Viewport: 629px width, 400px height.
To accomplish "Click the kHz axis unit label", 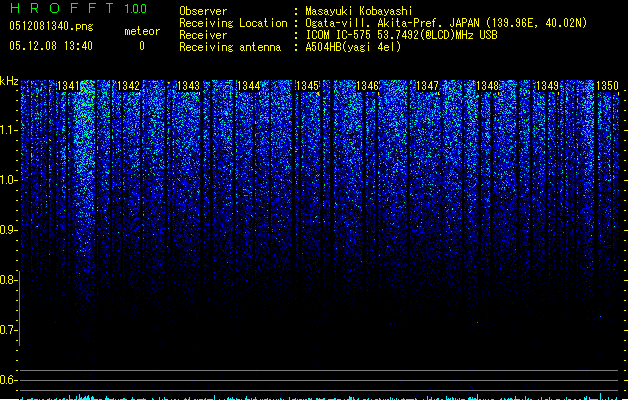I will coord(9,81).
